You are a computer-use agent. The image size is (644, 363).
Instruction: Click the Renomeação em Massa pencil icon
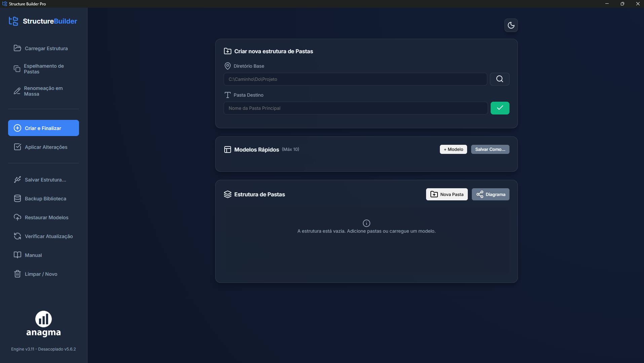pyautogui.click(x=17, y=91)
